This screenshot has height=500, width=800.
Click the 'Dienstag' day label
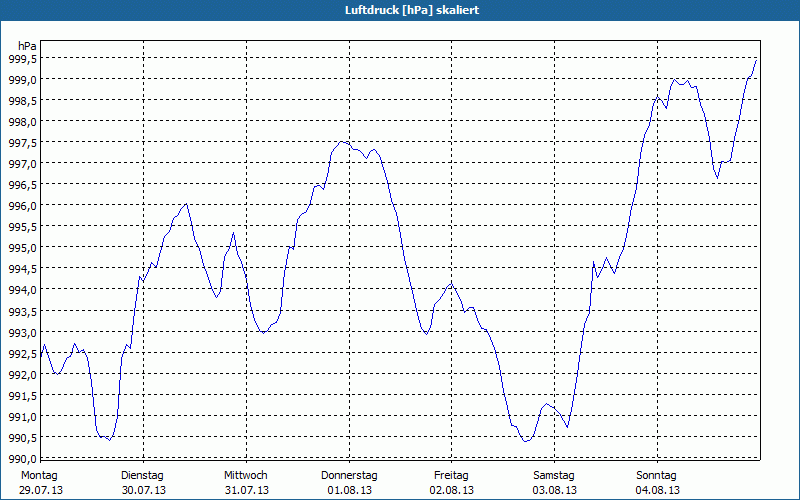tap(142, 476)
